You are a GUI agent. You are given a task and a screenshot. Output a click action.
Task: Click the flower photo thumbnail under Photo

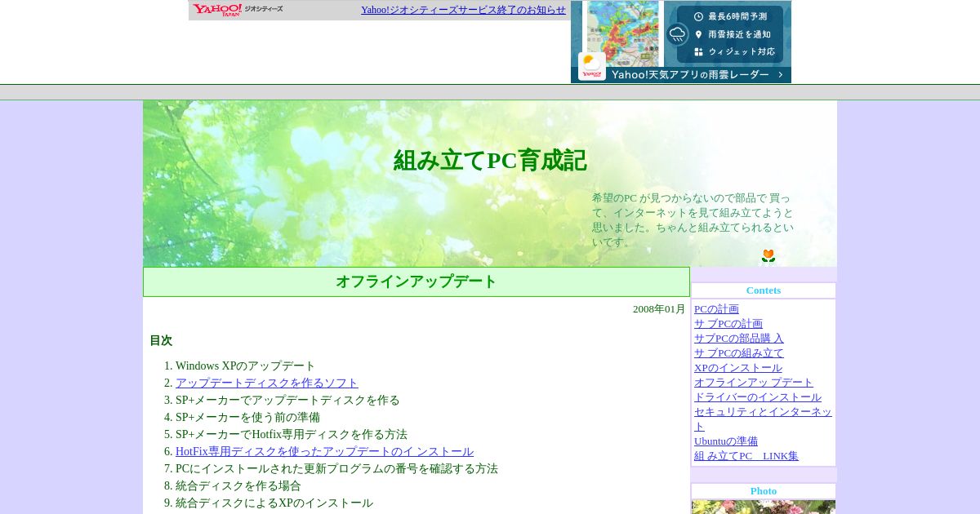point(764,507)
